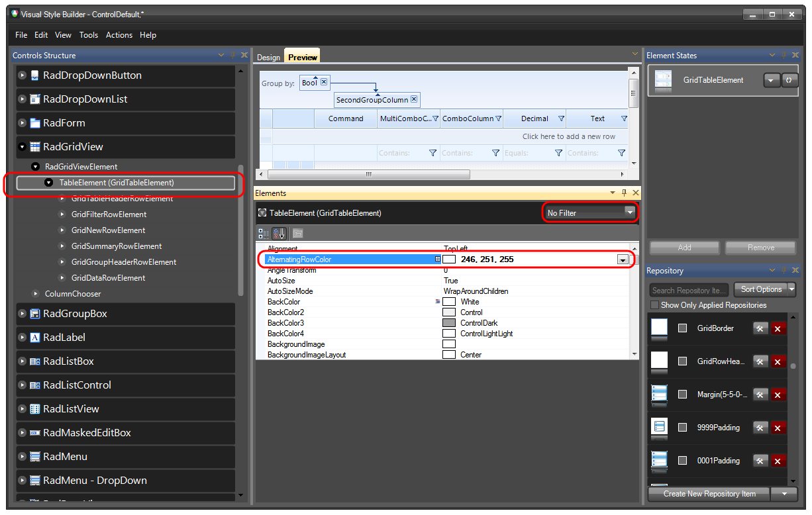Click the BackColor2 Control swatch
This screenshot has width=812, height=515.
(449, 312)
